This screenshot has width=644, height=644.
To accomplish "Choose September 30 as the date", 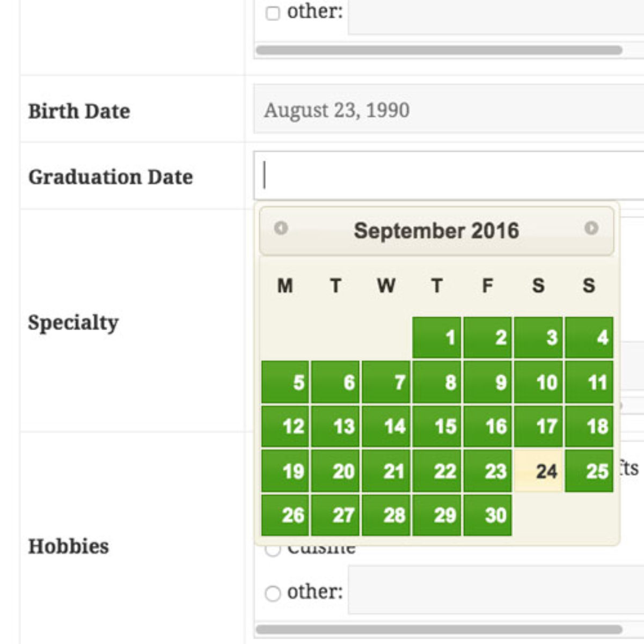I will (x=488, y=516).
